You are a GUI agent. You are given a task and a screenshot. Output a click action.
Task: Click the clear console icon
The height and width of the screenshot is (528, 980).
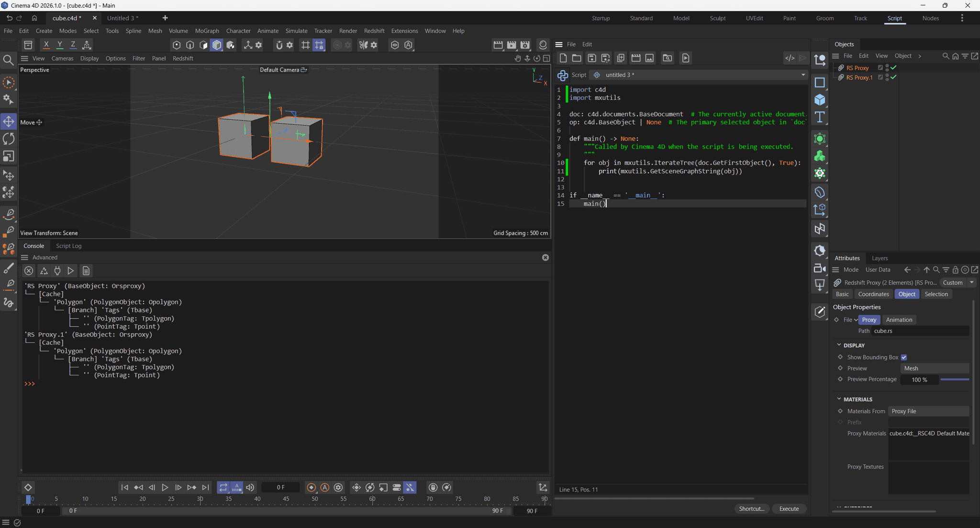click(29, 271)
